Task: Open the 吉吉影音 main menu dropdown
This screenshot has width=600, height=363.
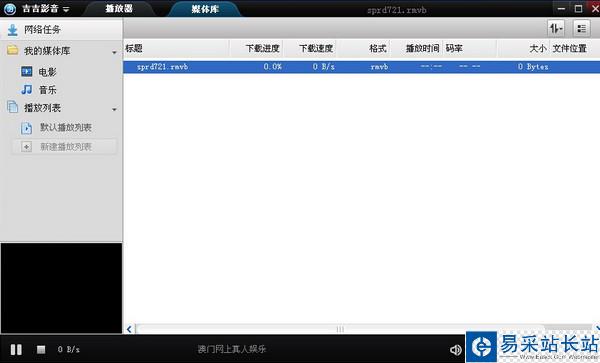Action: click(x=66, y=10)
